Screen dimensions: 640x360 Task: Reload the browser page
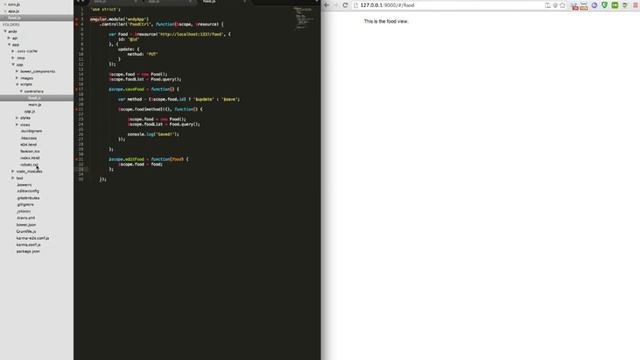[x=345, y=5]
